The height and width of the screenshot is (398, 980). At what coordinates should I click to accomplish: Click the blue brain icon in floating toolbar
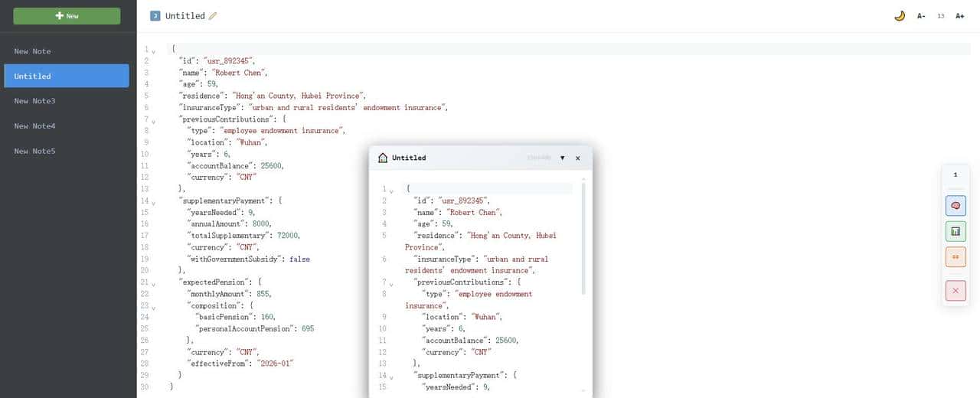pyautogui.click(x=955, y=205)
